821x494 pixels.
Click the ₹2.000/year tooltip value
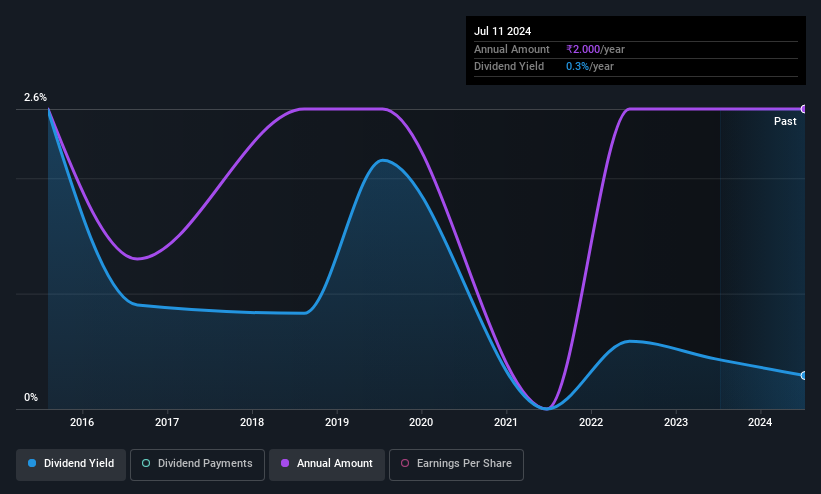(595, 49)
